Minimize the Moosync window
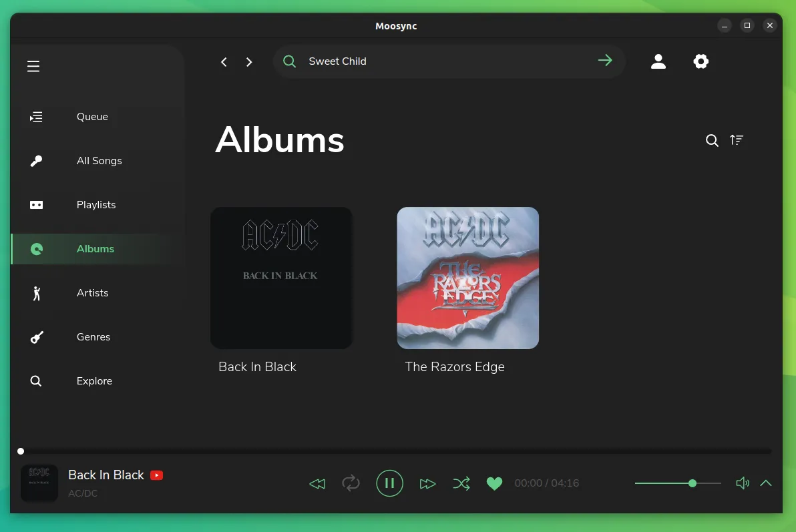The width and height of the screenshot is (796, 532). point(725,25)
